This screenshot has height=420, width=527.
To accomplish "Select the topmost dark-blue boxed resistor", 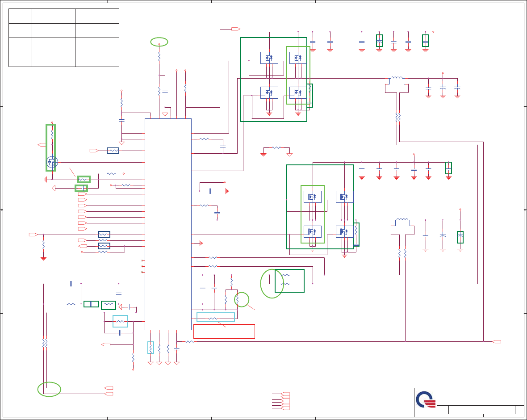I will pyautogui.click(x=113, y=151).
